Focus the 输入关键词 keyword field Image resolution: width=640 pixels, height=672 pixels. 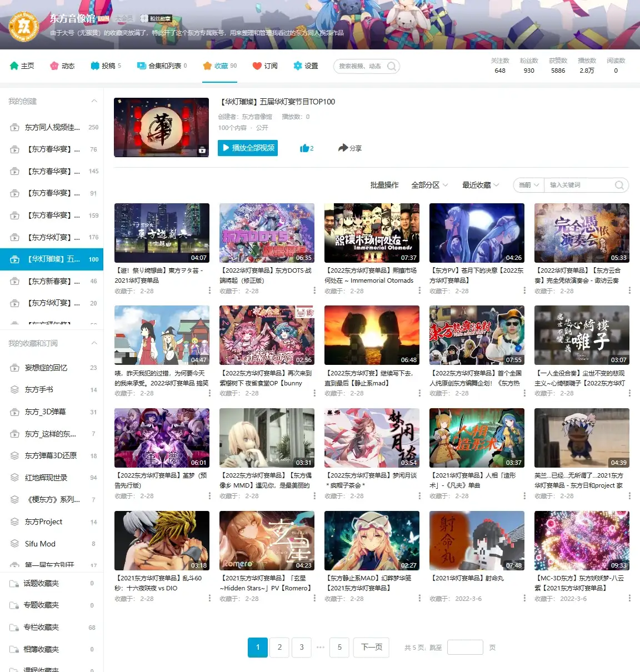[580, 185]
